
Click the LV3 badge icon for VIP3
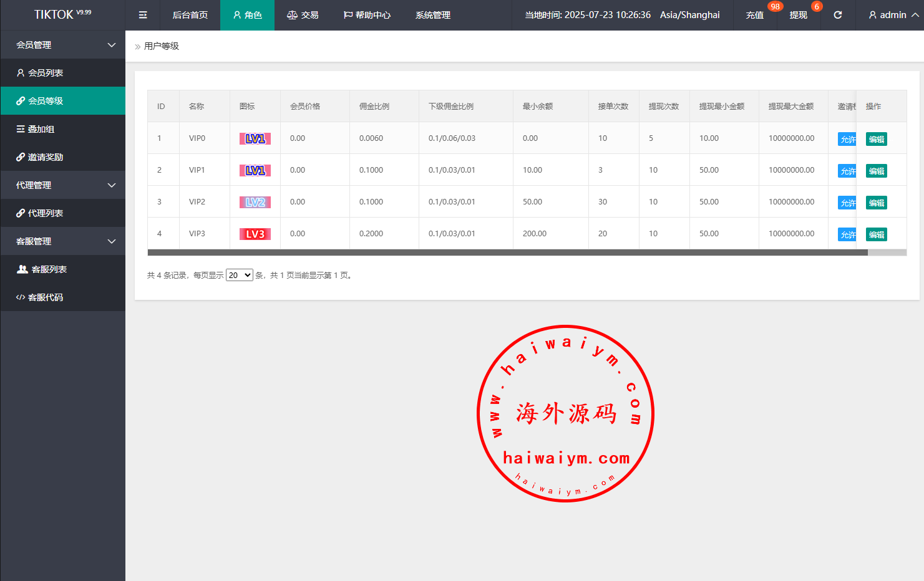[255, 234]
